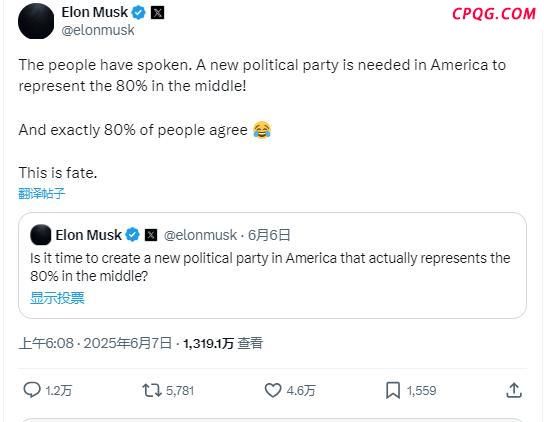Click the X affiliation badge in header
The height and width of the screenshot is (422, 544).
(158, 13)
